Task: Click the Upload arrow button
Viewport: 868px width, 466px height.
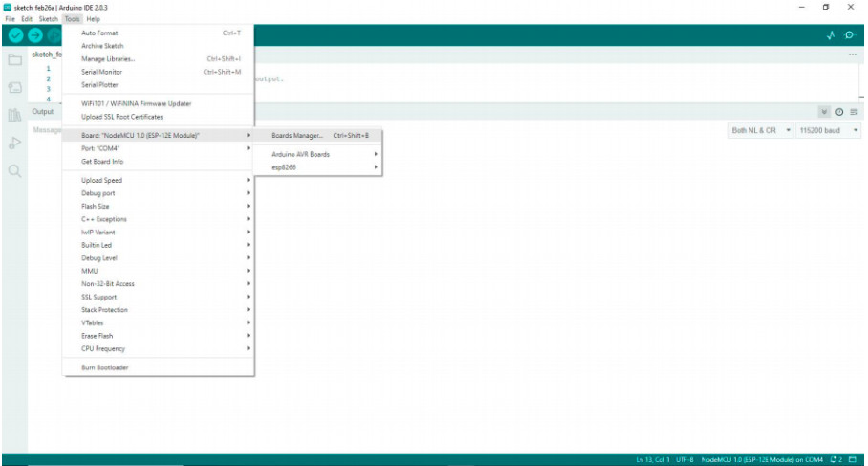Action: pos(34,35)
